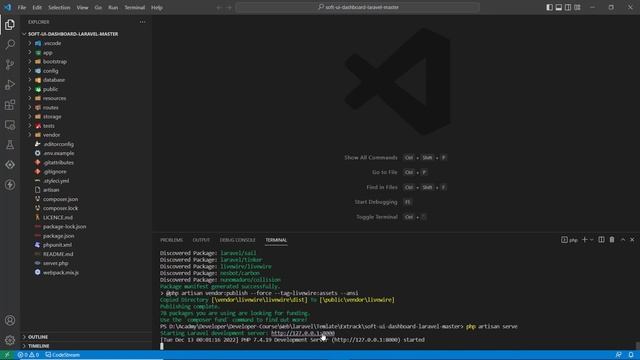The width and height of the screenshot is (640, 360).
Task: Switch to the Problems tab
Action: (x=171, y=240)
